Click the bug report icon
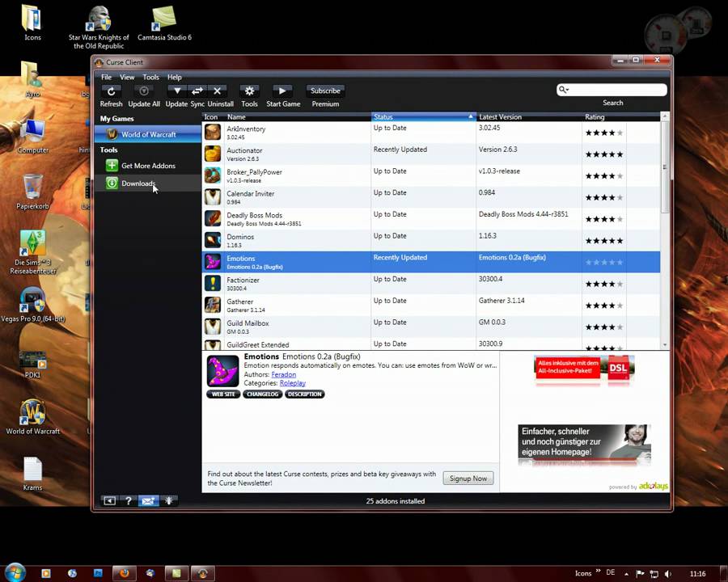Image resolution: width=728 pixels, height=582 pixels. [169, 501]
